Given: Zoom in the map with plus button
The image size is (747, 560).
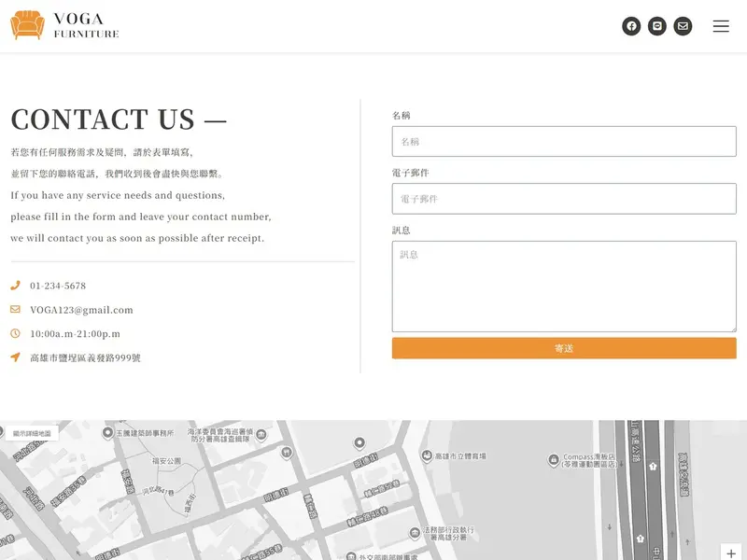Looking at the screenshot, I should pos(731,553).
